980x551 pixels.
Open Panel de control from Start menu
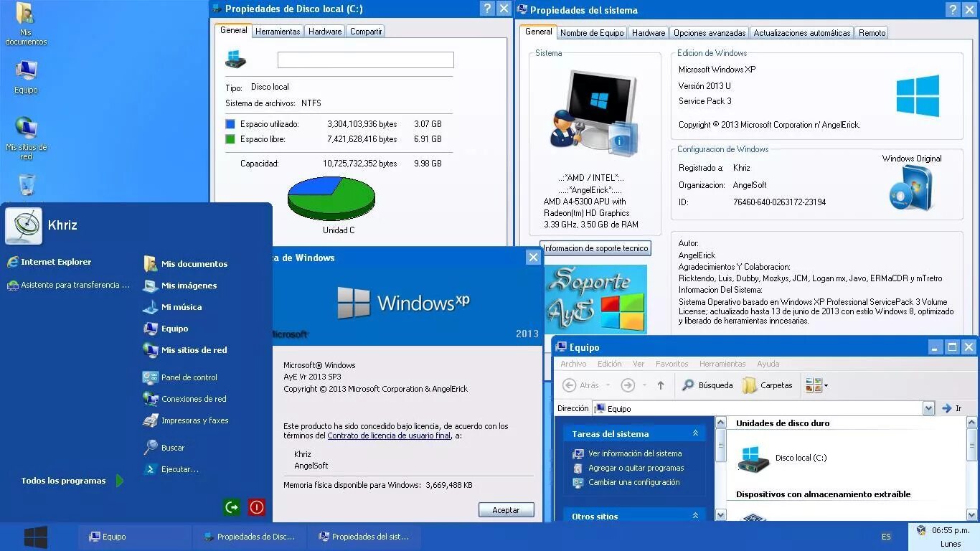point(180,377)
